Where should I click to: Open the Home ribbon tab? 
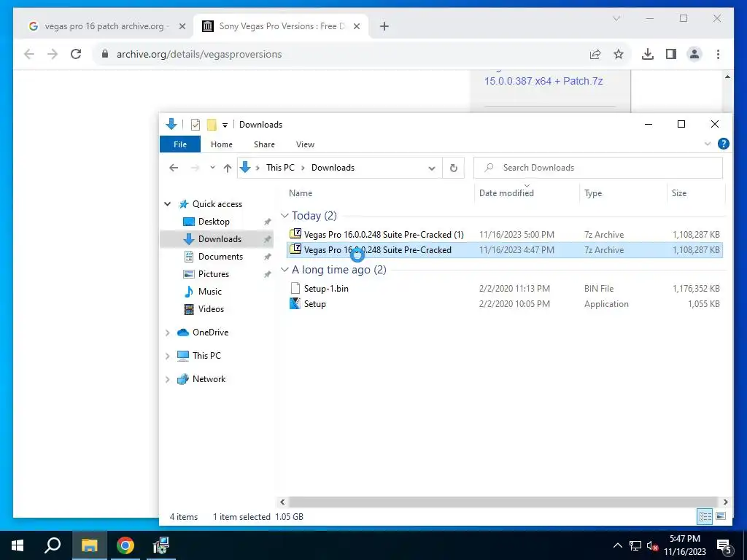click(222, 144)
